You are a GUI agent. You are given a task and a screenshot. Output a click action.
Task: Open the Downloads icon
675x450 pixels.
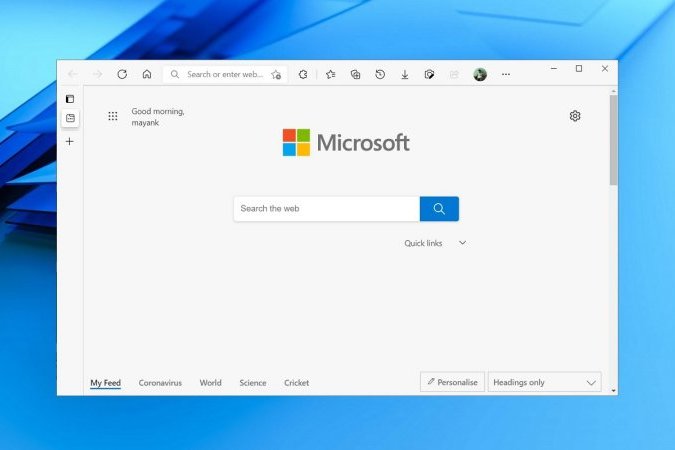coord(405,75)
